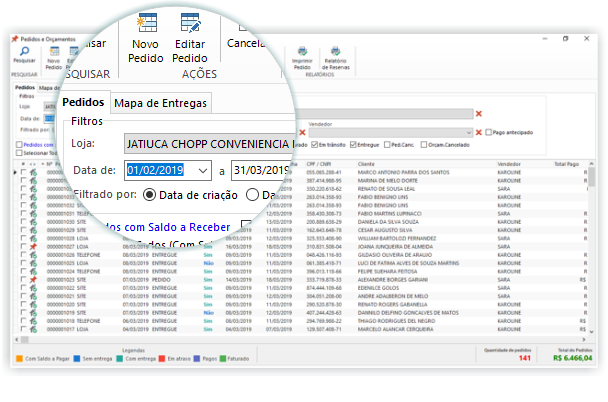Screen dimensions: 608x402
Task: Switch to the Mapa de Entregas tab
Action: (161, 103)
